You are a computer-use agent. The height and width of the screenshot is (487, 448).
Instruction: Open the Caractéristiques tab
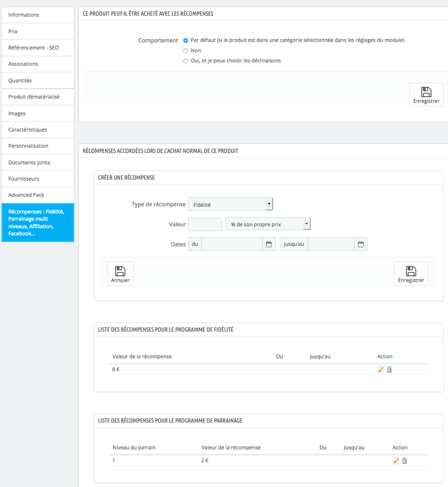tap(37, 130)
